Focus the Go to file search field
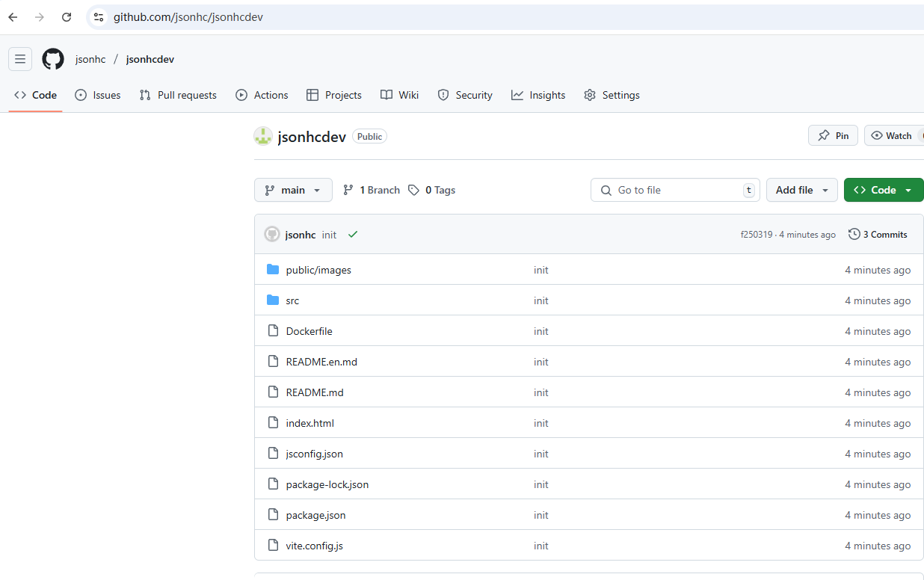The width and height of the screenshot is (924, 580). 675,190
